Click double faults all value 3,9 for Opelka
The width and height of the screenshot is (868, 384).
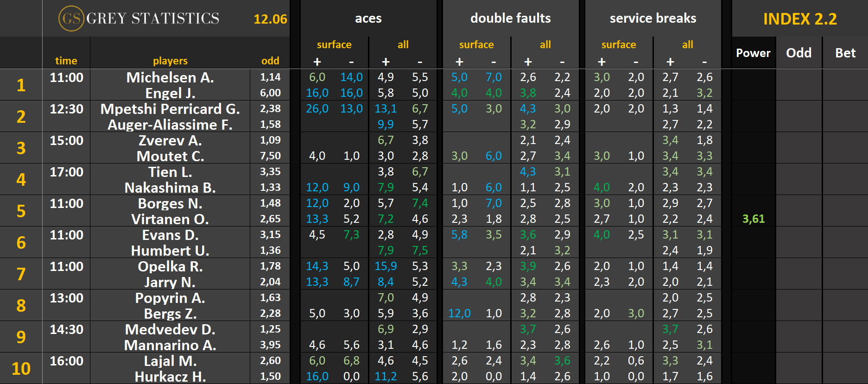tap(528, 266)
